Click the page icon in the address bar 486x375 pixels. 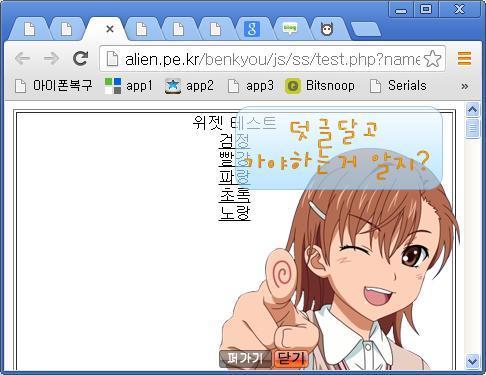point(112,59)
